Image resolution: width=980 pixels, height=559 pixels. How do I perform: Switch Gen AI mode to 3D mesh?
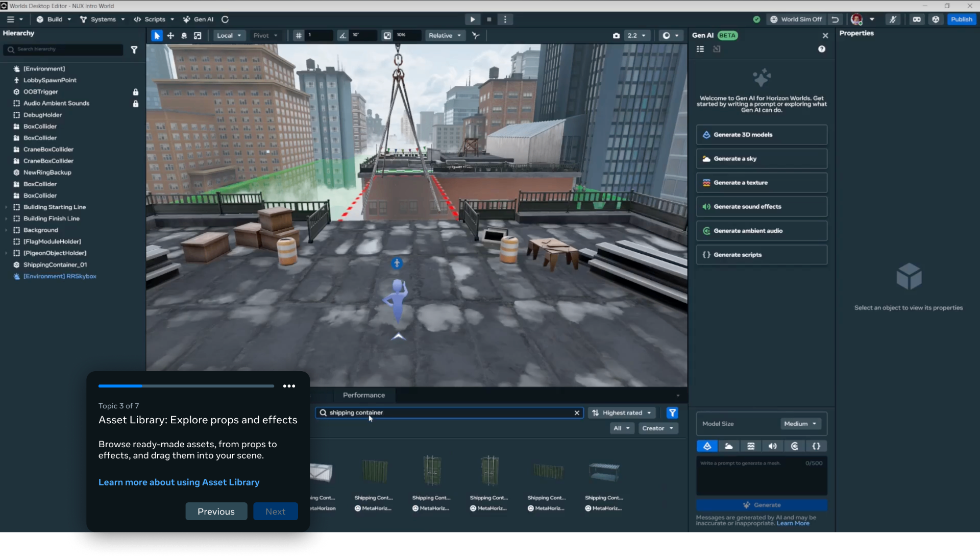point(707,446)
